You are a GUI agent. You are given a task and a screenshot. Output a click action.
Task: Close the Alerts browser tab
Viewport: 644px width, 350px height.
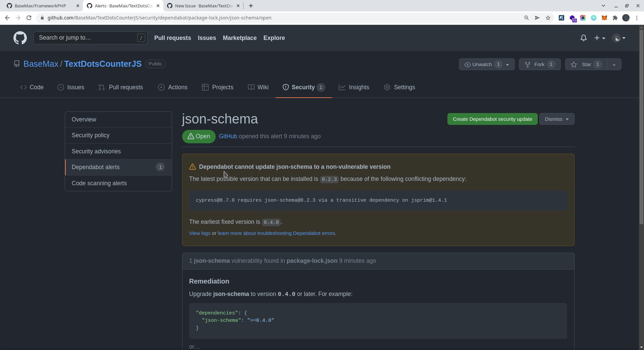[x=158, y=6]
